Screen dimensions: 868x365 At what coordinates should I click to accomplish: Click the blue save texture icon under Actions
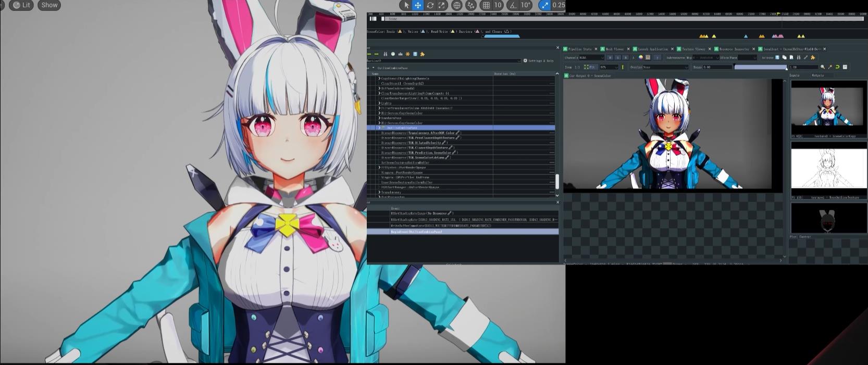(x=777, y=58)
